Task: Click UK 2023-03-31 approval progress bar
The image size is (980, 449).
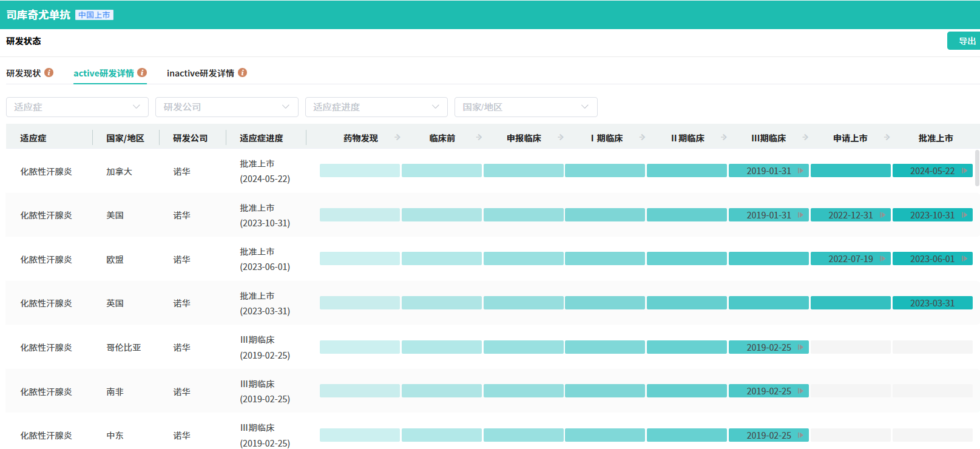Action: click(932, 303)
